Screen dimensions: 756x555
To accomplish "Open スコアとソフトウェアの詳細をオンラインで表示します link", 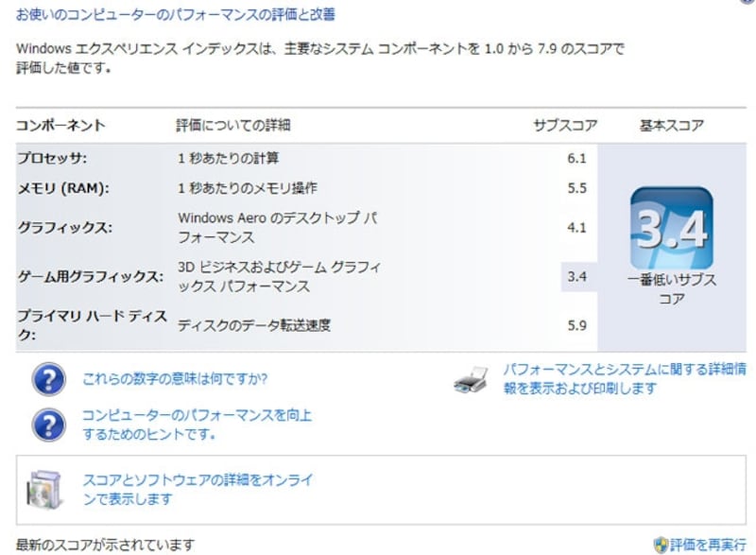I will 198,490.
